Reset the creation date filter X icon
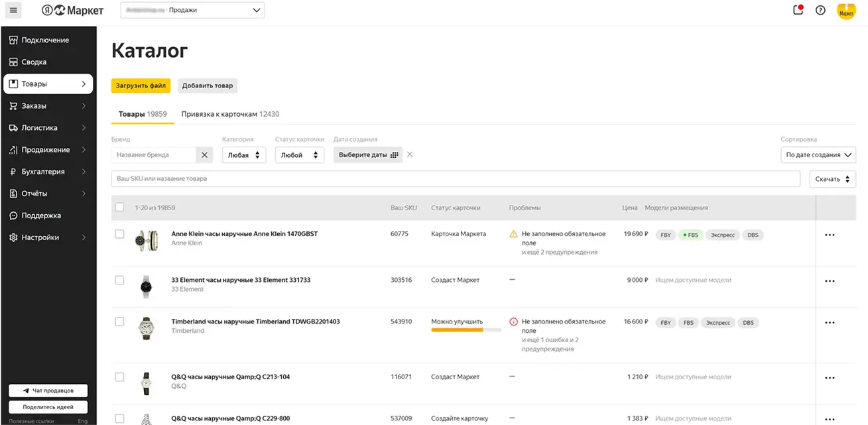This screenshot has width=868, height=425. [x=410, y=154]
